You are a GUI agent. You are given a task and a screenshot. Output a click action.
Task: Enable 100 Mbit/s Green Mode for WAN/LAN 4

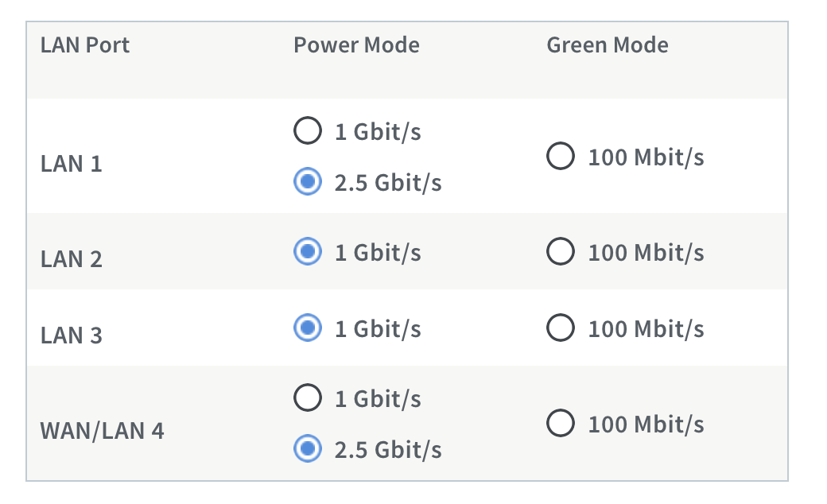(x=561, y=424)
